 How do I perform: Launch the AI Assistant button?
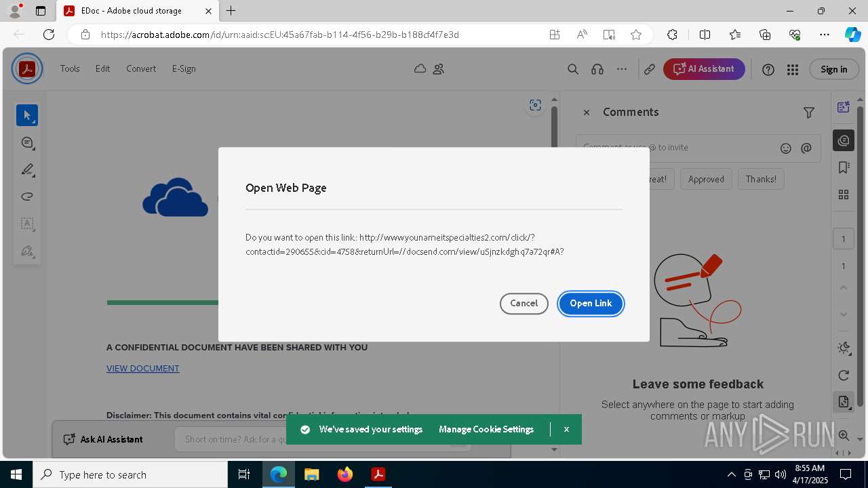coord(704,69)
